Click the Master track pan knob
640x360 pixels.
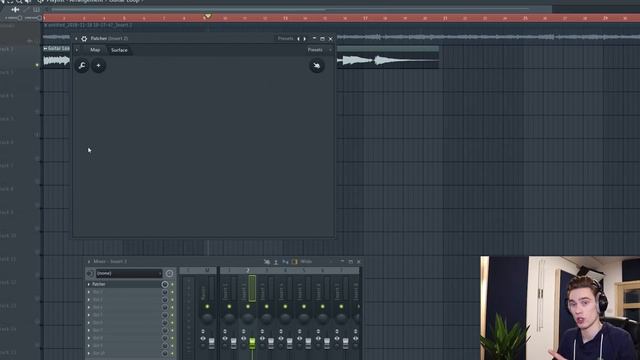click(x=207, y=318)
